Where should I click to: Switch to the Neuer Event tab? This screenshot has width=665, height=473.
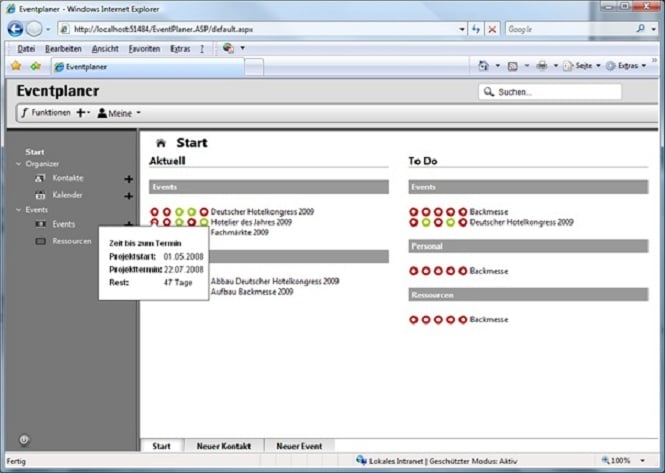(x=299, y=446)
